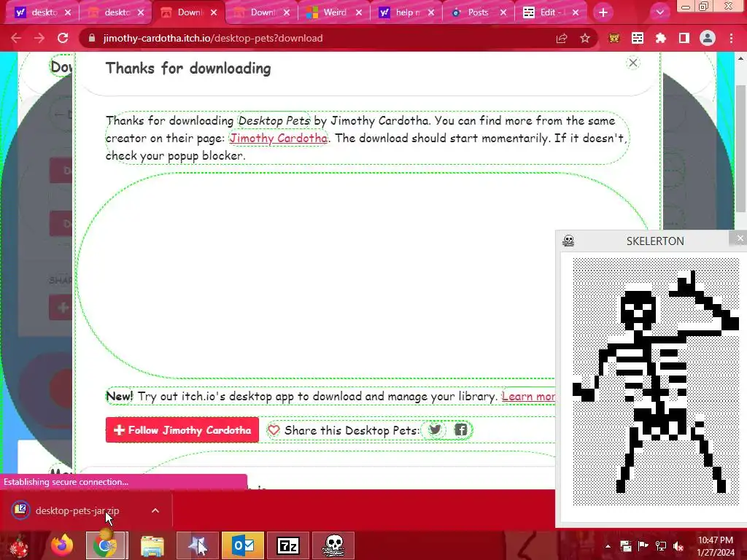Viewport: 747px width, 560px height.
Task: Close the 'Posts' tab
Action: pos(503,13)
